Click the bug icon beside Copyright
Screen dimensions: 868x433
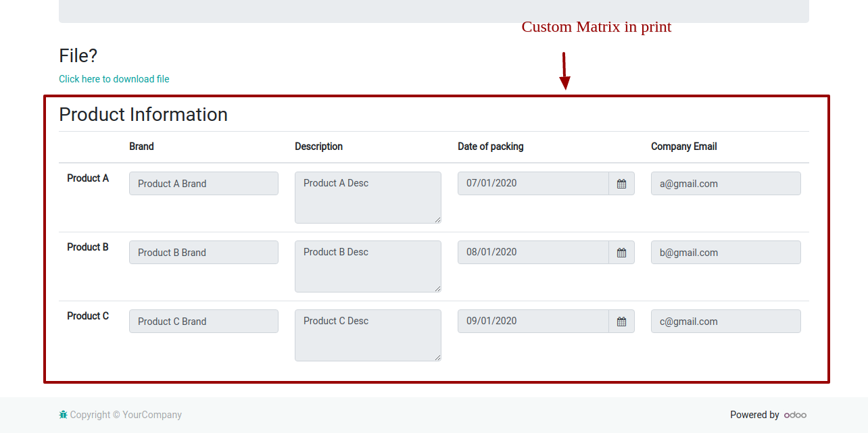click(x=63, y=415)
